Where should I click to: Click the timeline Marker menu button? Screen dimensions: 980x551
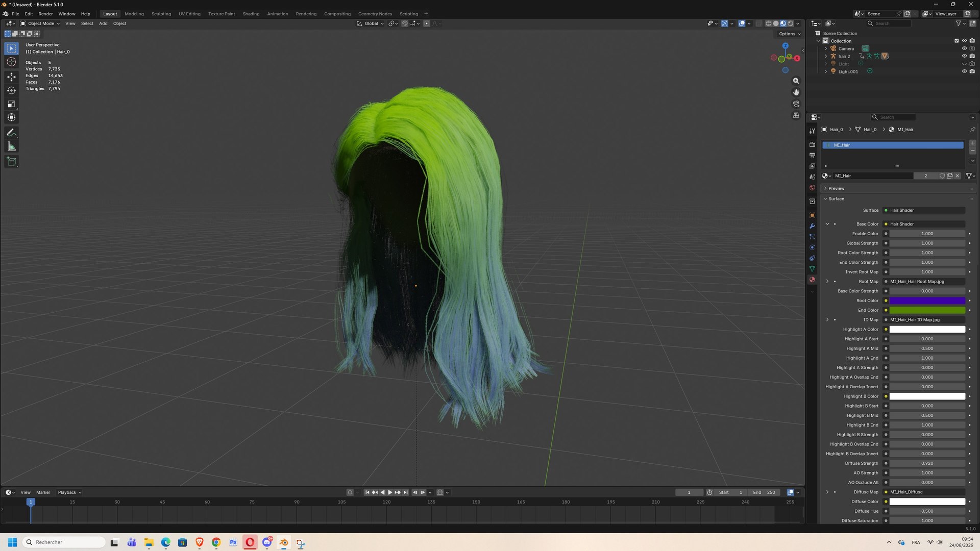coord(43,492)
